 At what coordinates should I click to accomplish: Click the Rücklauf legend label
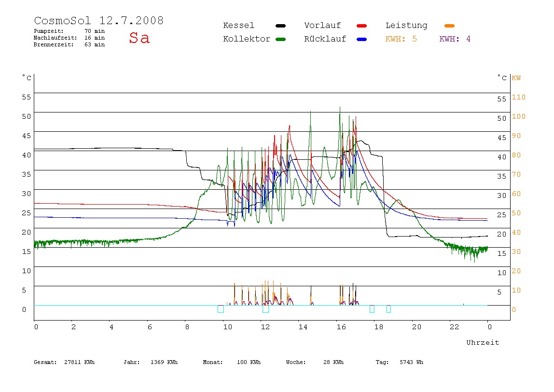[325, 39]
